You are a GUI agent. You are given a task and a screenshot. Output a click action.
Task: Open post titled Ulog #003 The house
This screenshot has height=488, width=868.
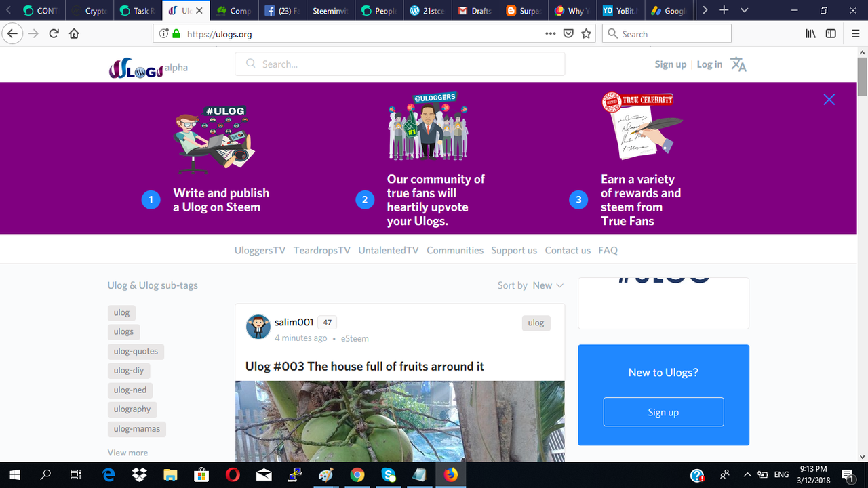(x=365, y=367)
